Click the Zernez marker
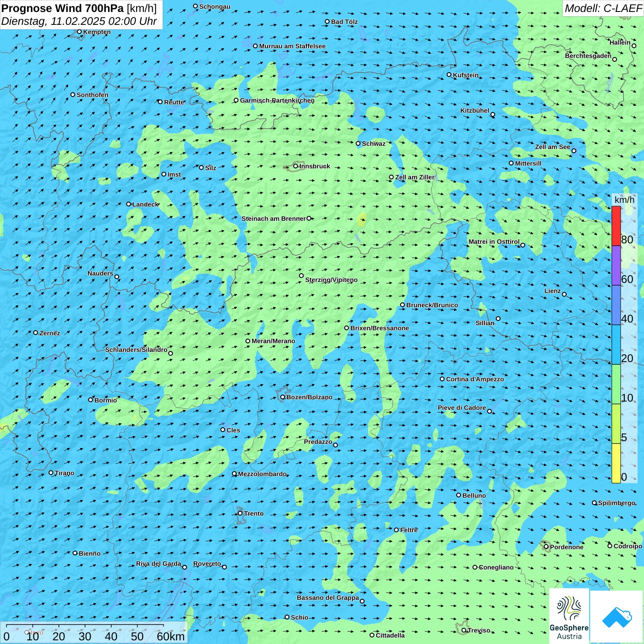Image resolution: width=644 pixels, height=644 pixels. point(36,333)
